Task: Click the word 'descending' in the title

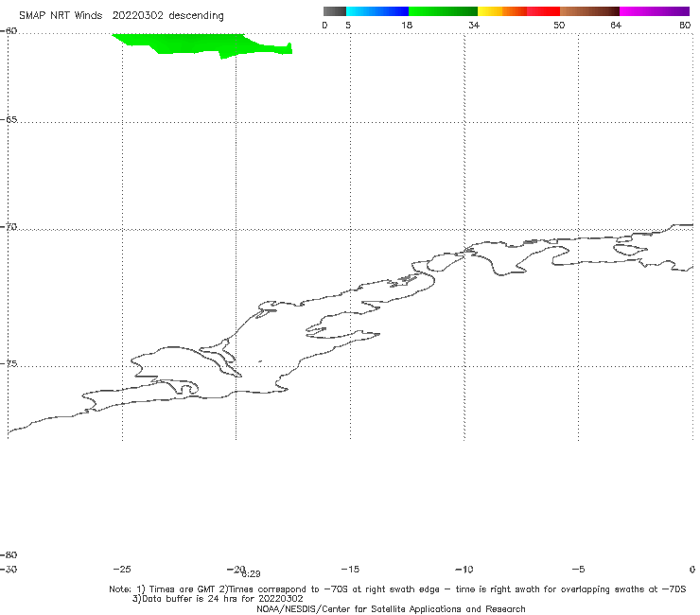Action: pos(196,16)
